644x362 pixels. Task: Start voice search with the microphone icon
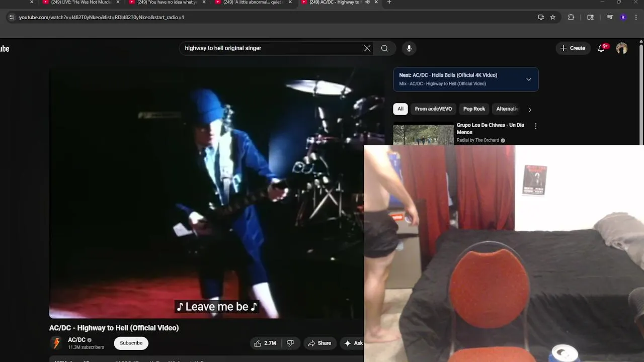tap(409, 48)
